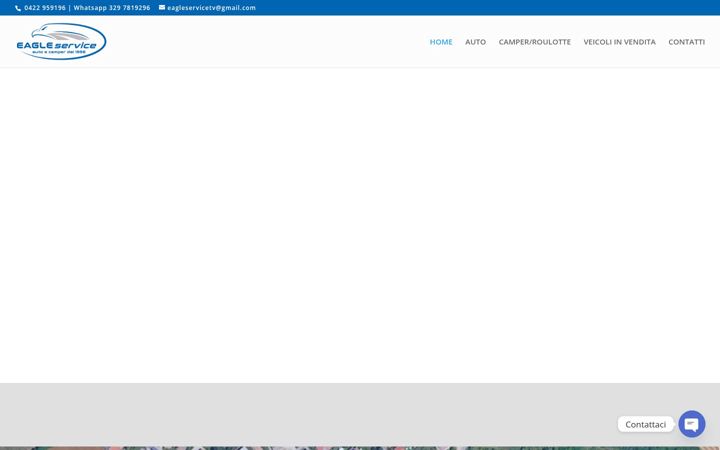Click the eagleservicetv@gmail.com email link

pos(211,8)
